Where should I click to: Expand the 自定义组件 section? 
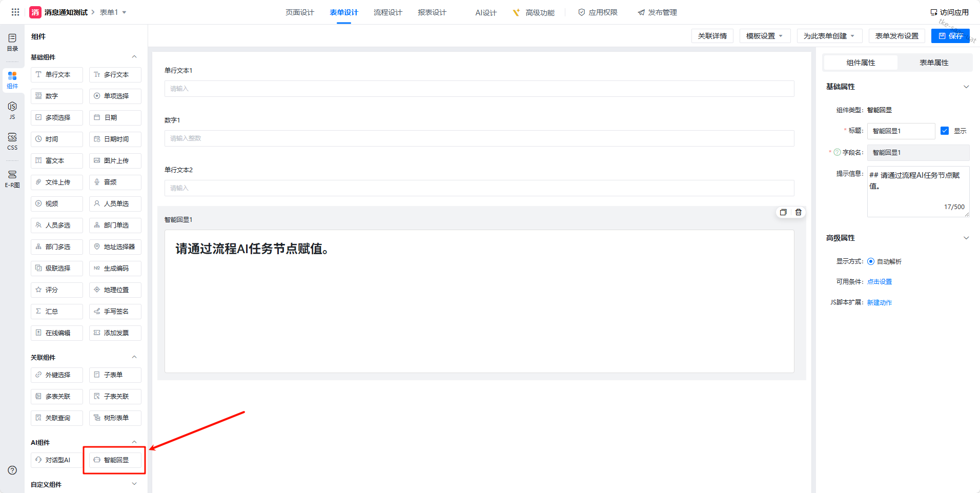(134, 484)
